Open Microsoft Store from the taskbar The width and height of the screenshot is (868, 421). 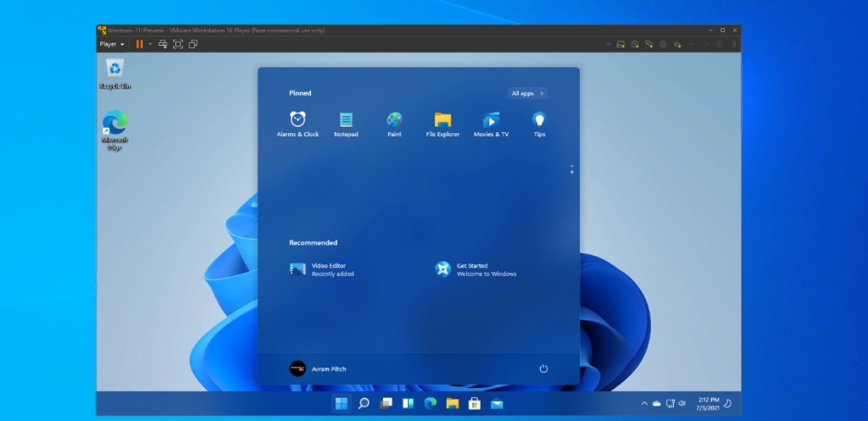click(x=475, y=403)
